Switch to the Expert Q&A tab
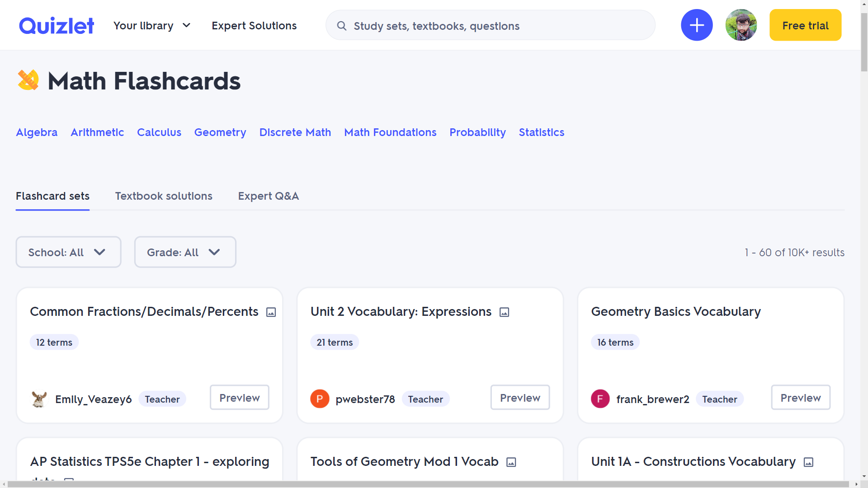This screenshot has height=488, width=868. click(x=269, y=196)
